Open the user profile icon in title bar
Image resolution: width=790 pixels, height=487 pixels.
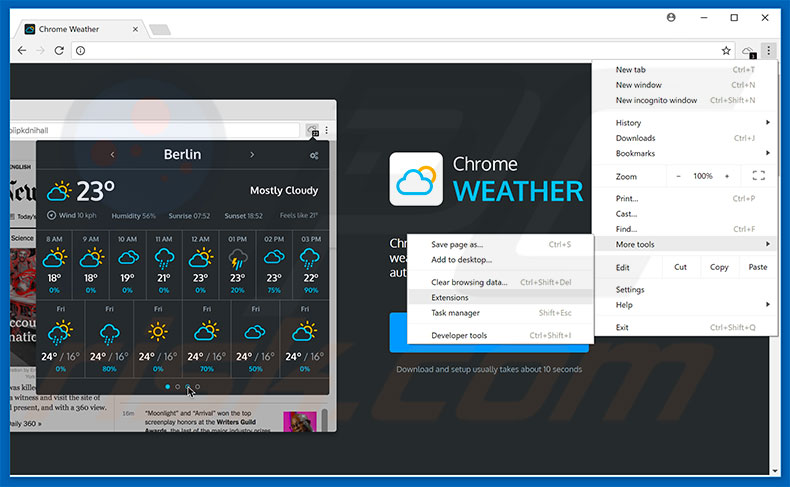[671, 17]
